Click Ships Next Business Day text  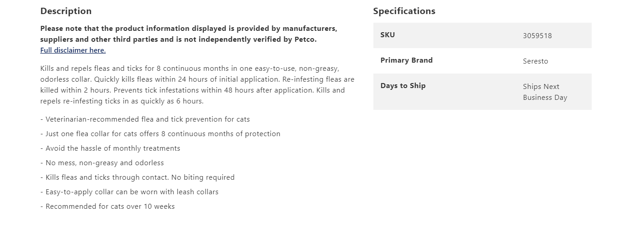click(544, 92)
